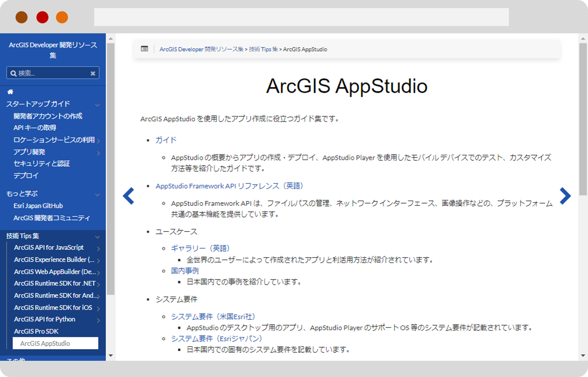Collapse the 技術 Tips 集 section
The image size is (588, 377).
97,237
